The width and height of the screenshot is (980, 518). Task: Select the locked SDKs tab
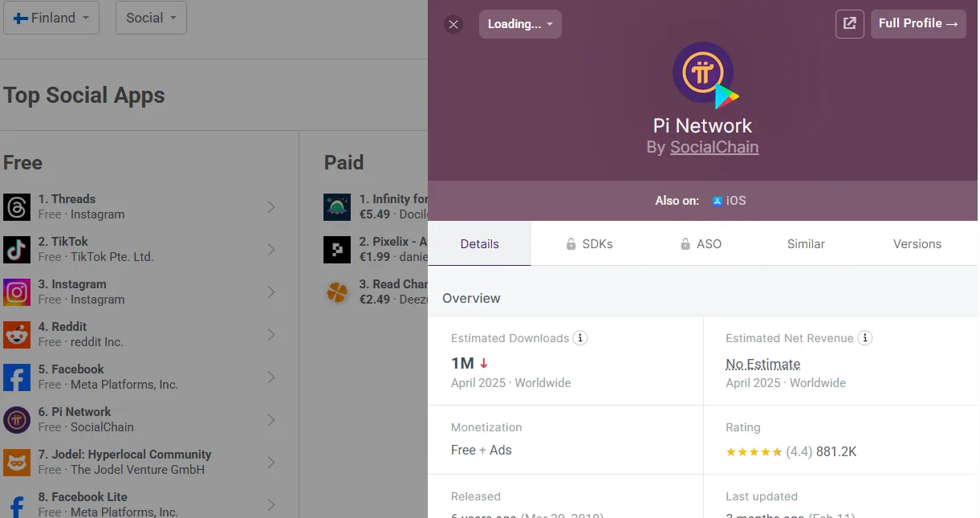pyautogui.click(x=589, y=244)
